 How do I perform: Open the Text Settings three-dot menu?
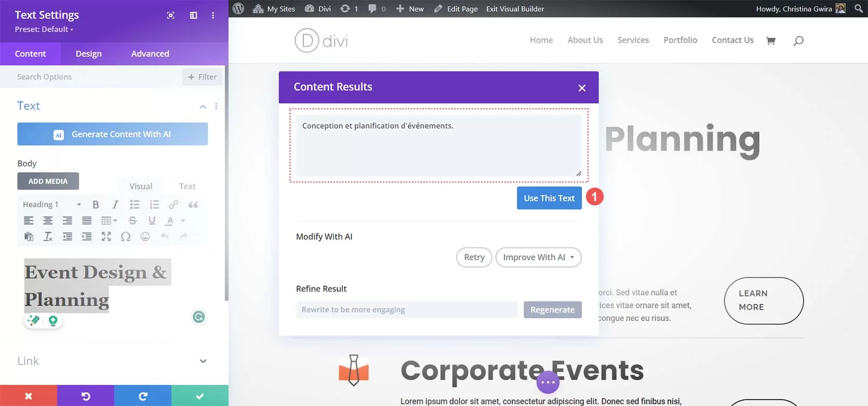213,15
